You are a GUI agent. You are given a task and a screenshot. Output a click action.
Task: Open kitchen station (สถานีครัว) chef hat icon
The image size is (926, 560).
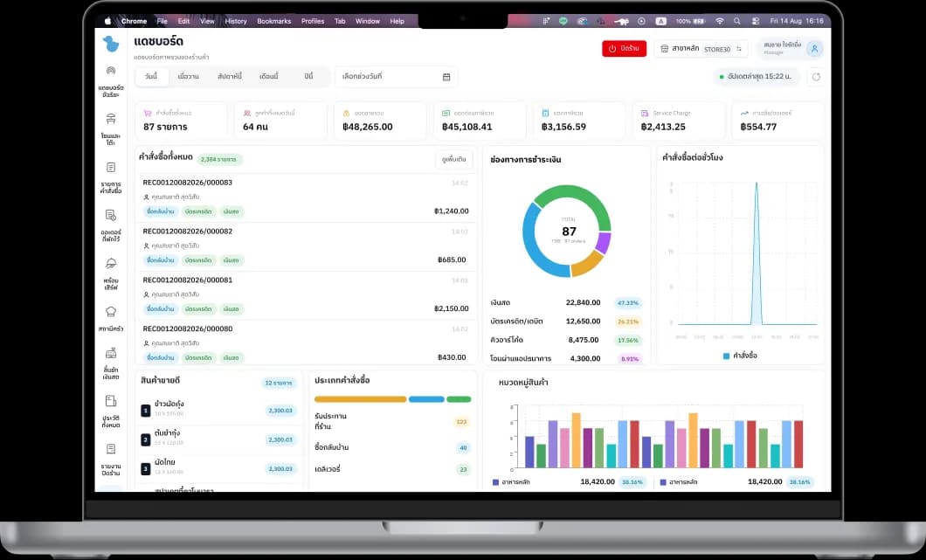[110, 311]
